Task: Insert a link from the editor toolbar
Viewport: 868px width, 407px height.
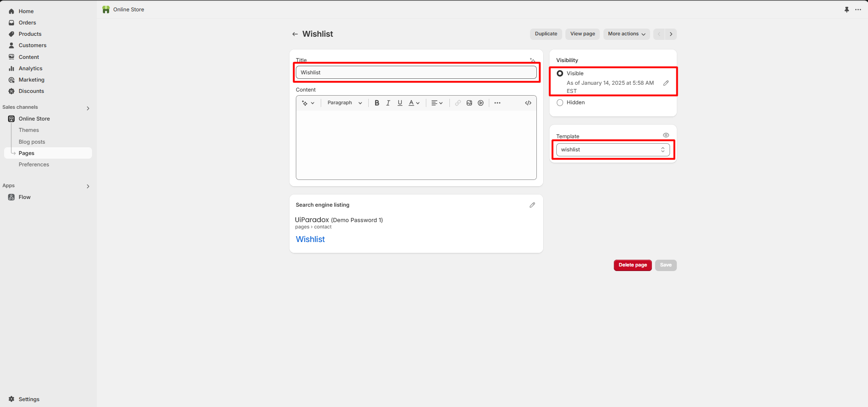Action: point(458,103)
